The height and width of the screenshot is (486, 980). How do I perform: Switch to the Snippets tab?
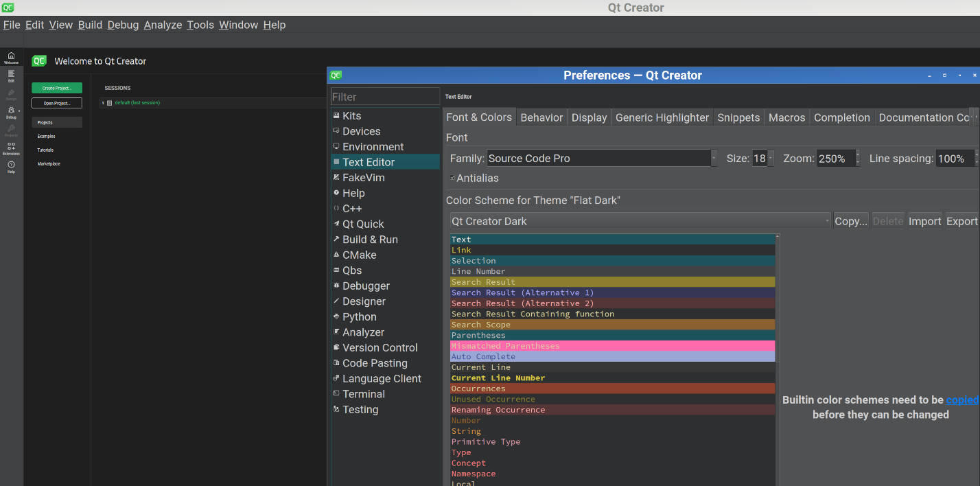tap(738, 117)
